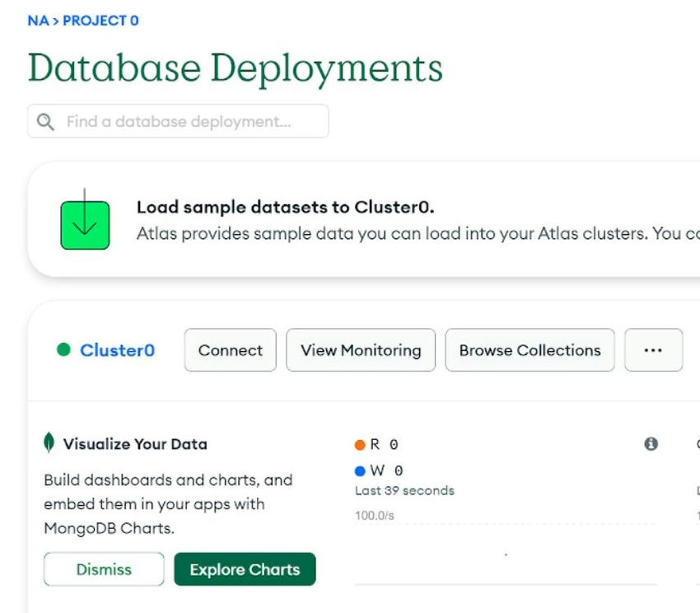Click the blue W writes indicator
The width and height of the screenshot is (700, 613).
pyautogui.click(x=360, y=471)
